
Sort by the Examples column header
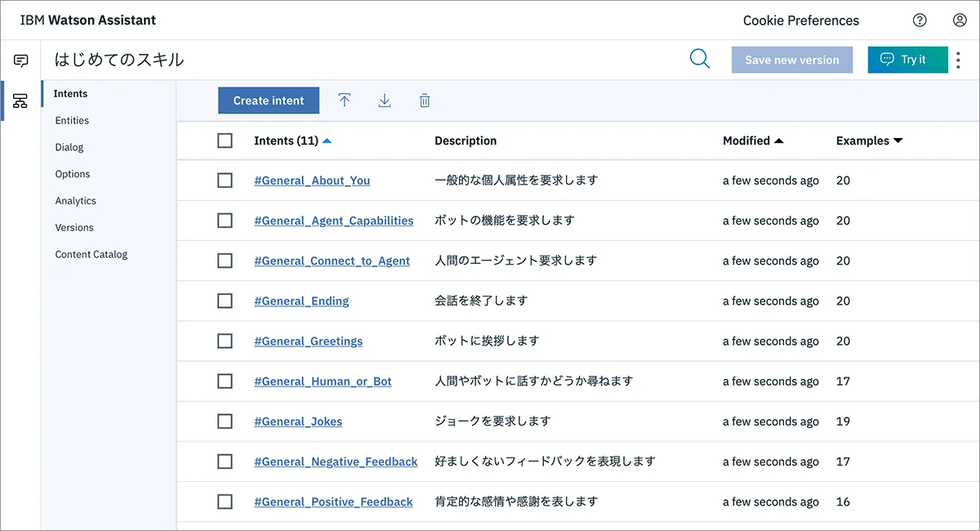click(869, 141)
